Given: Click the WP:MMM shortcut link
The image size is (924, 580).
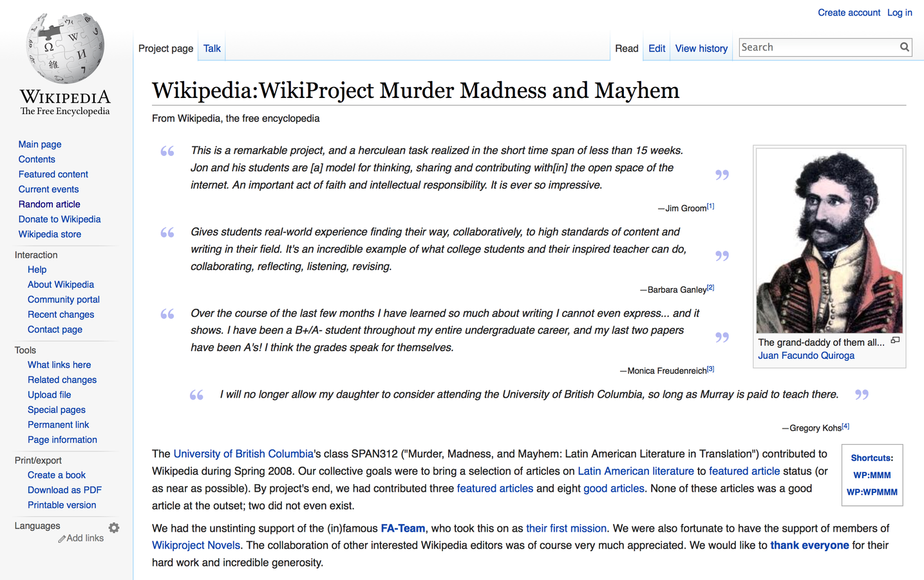Looking at the screenshot, I should coord(872,475).
